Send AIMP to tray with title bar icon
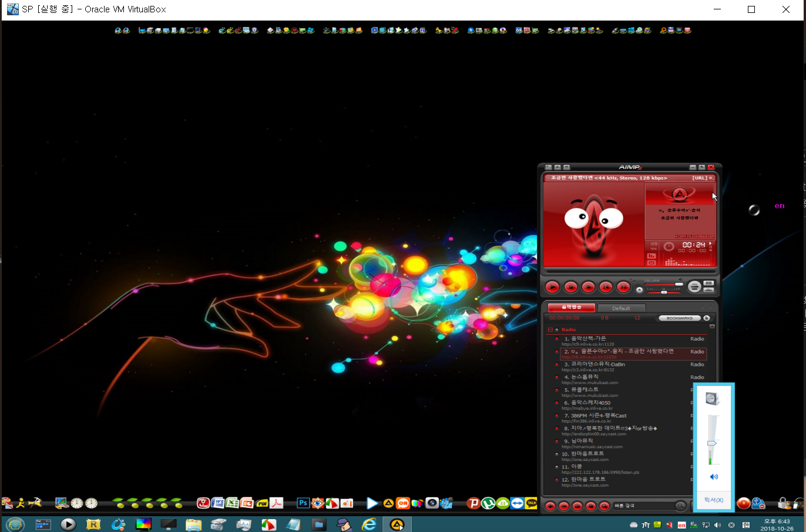The height and width of the screenshot is (532, 806). pyautogui.click(x=701, y=167)
